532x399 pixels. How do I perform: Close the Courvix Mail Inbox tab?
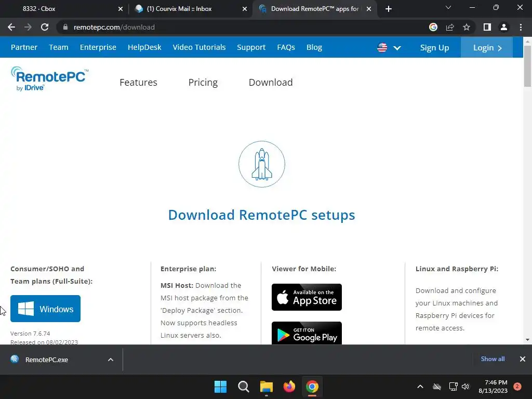(245, 9)
